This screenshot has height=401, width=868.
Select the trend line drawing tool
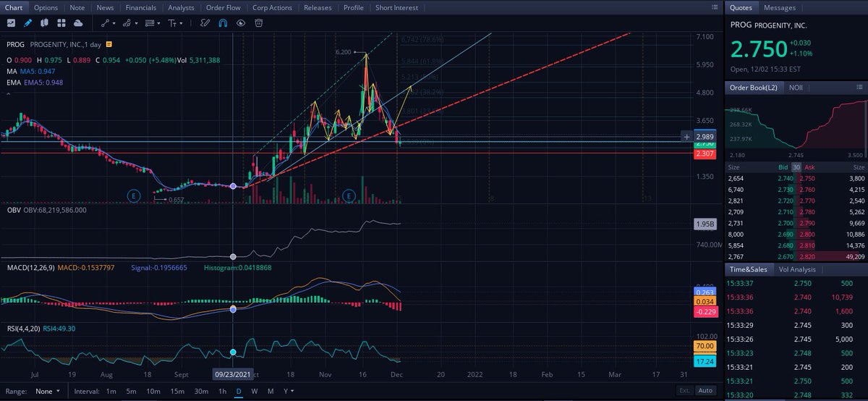point(104,22)
